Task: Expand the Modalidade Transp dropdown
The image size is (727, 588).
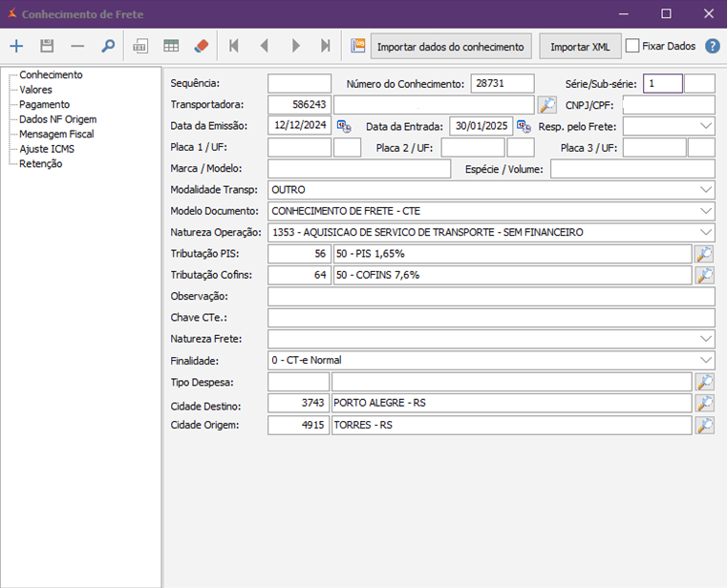Action: pyautogui.click(x=706, y=190)
